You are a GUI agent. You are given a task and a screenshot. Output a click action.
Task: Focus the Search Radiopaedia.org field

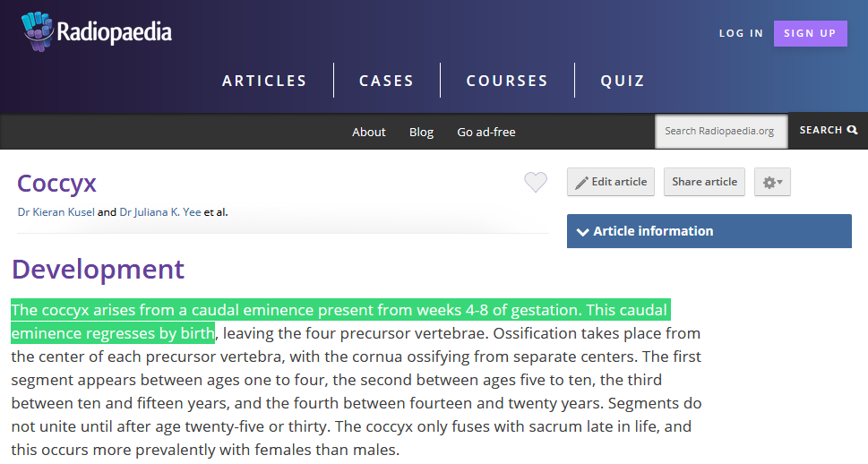pyautogui.click(x=721, y=131)
